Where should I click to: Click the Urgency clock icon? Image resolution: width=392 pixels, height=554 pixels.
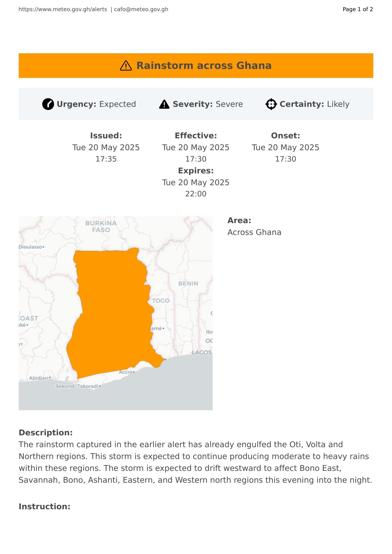click(x=48, y=104)
